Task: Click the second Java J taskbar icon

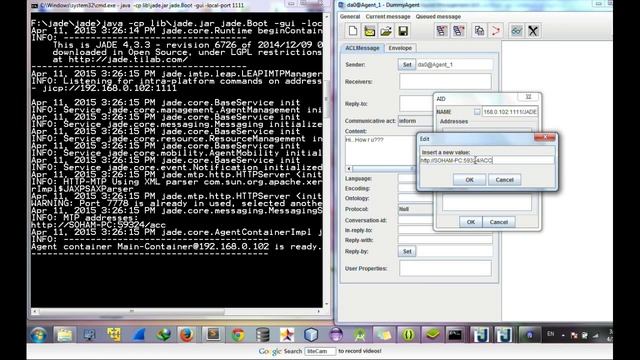Action: click(504, 335)
